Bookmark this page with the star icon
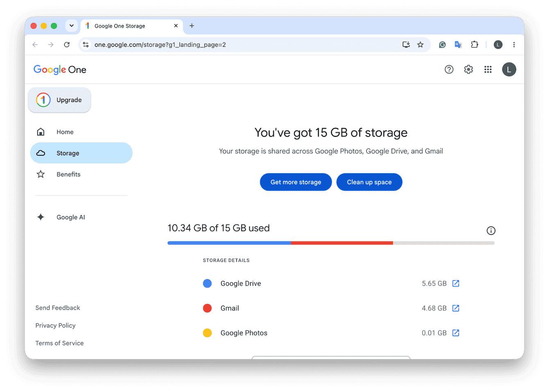The height and width of the screenshot is (392, 549). [420, 45]
